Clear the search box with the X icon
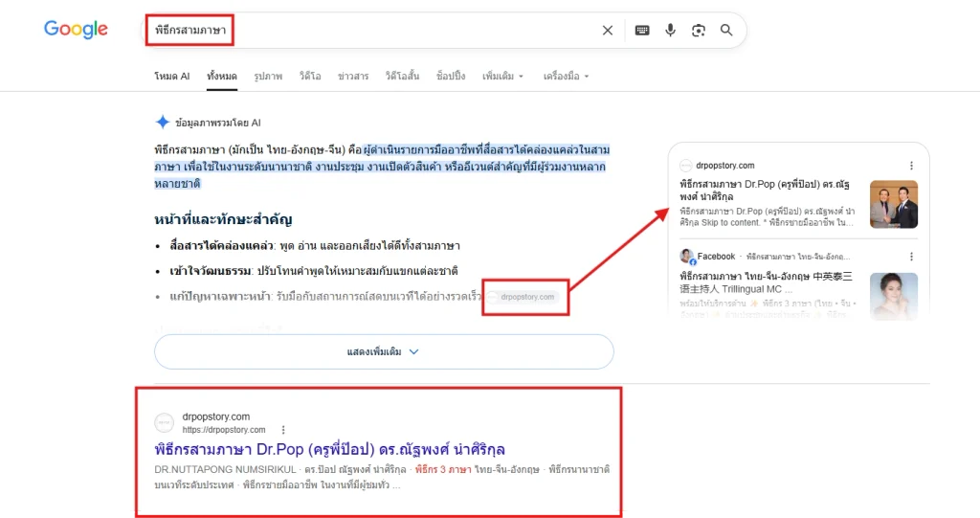The image size is (980, 518). [x=607, y=30]
